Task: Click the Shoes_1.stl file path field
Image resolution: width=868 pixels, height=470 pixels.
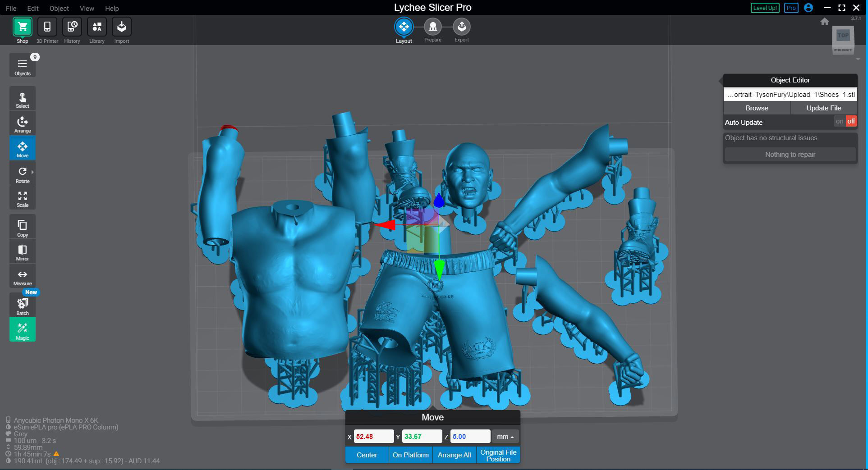Action: tap(790, 95)
